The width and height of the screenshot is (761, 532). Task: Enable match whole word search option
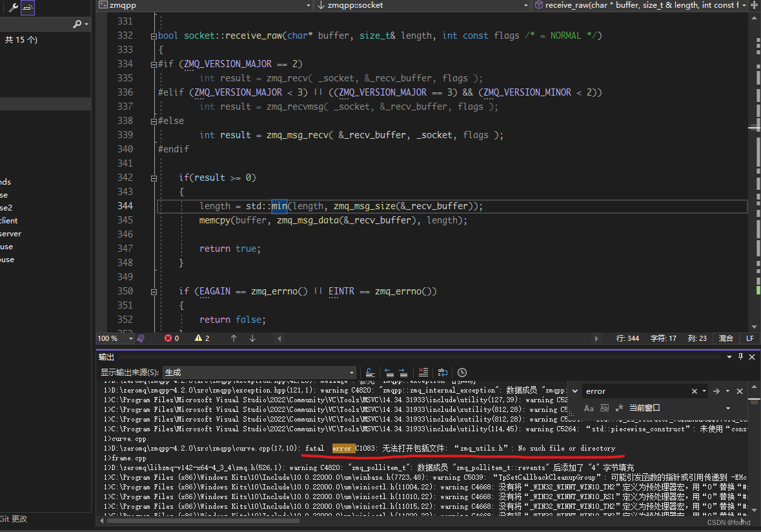pos(605,408)
